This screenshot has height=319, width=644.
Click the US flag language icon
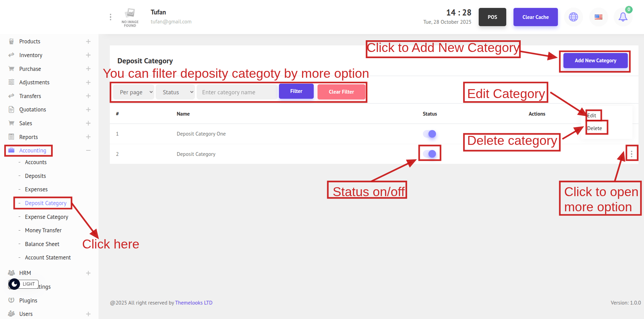click(x=599, y=17)
